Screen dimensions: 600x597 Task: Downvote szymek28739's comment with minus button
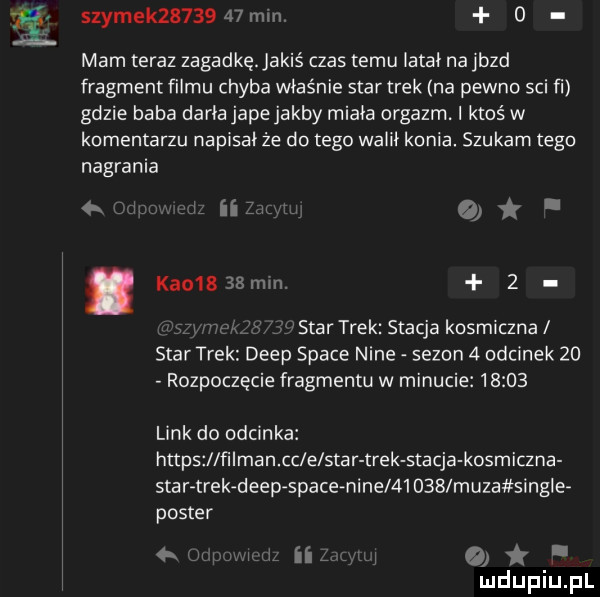[x=558, y=15]
